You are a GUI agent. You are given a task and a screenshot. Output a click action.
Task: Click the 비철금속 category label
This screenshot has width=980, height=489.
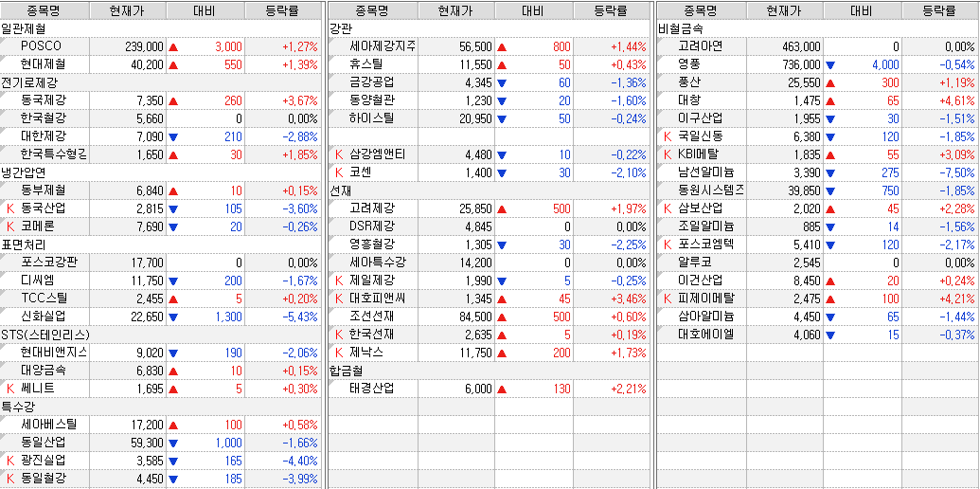tap(680, 28)
